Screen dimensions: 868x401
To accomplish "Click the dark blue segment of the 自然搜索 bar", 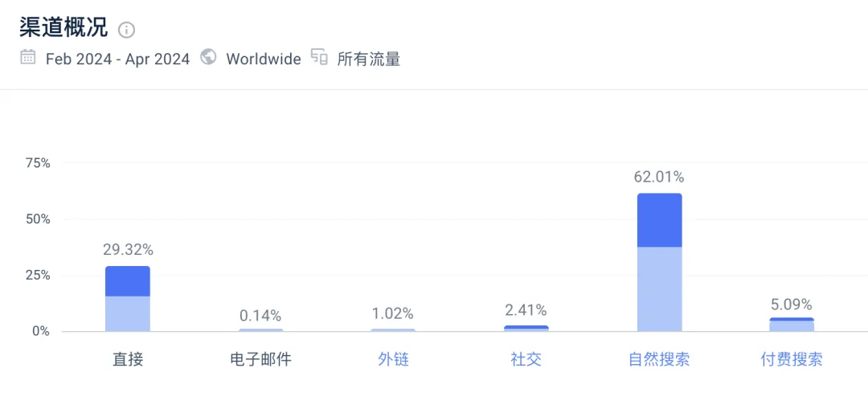I will click(659, 220).
